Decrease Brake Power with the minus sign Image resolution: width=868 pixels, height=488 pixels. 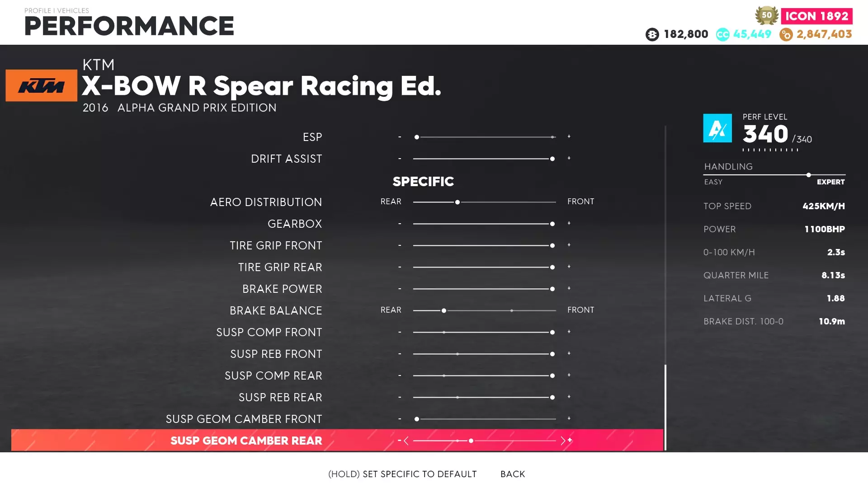tap(400, 289)
